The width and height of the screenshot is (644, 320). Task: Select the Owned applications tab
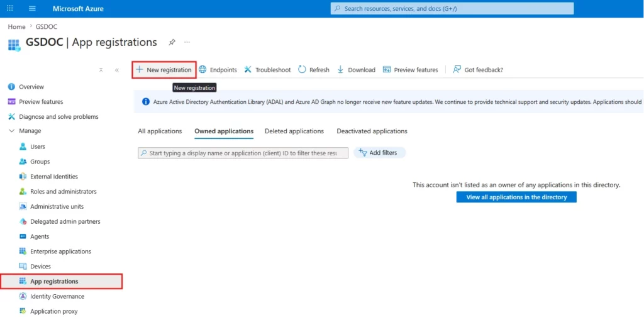(x=224, y=131)
